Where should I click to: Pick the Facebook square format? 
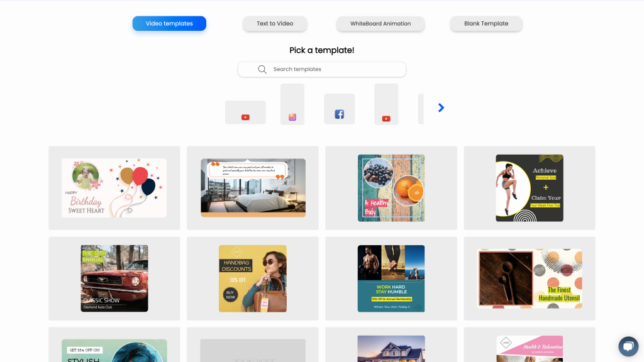click(339, 109)
